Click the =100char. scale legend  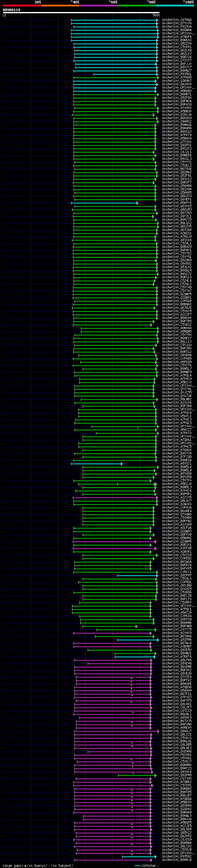coord(147,865)
